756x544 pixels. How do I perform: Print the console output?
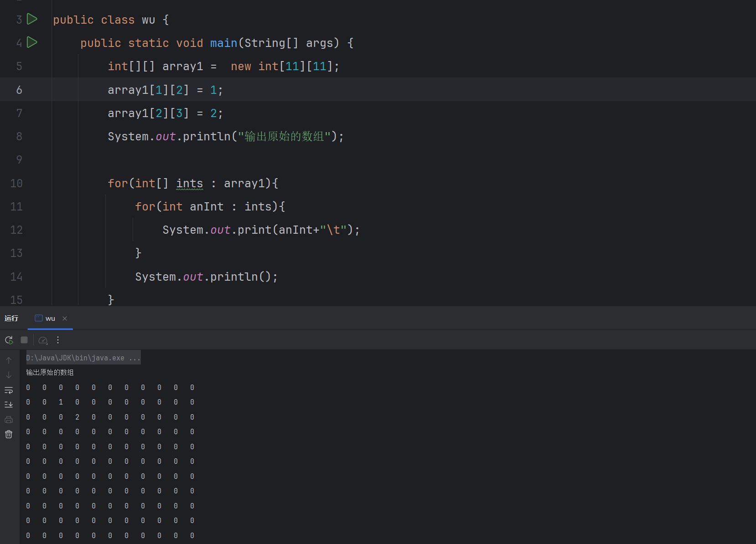[9, 420]
